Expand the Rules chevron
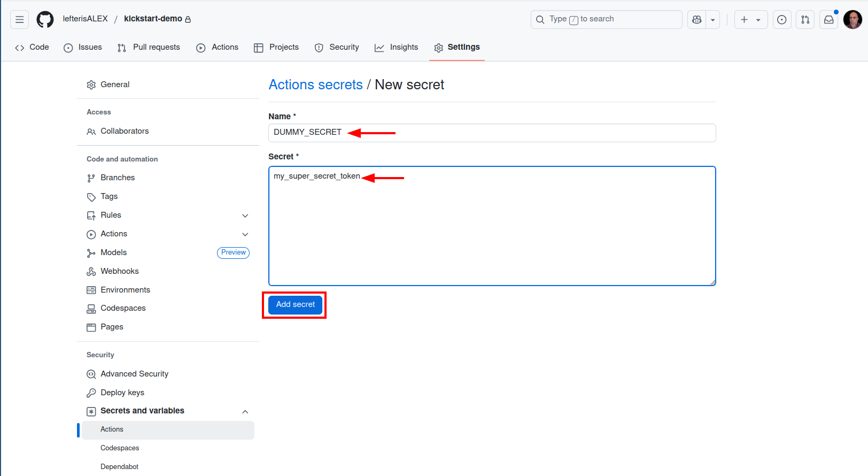 point(245,216)
